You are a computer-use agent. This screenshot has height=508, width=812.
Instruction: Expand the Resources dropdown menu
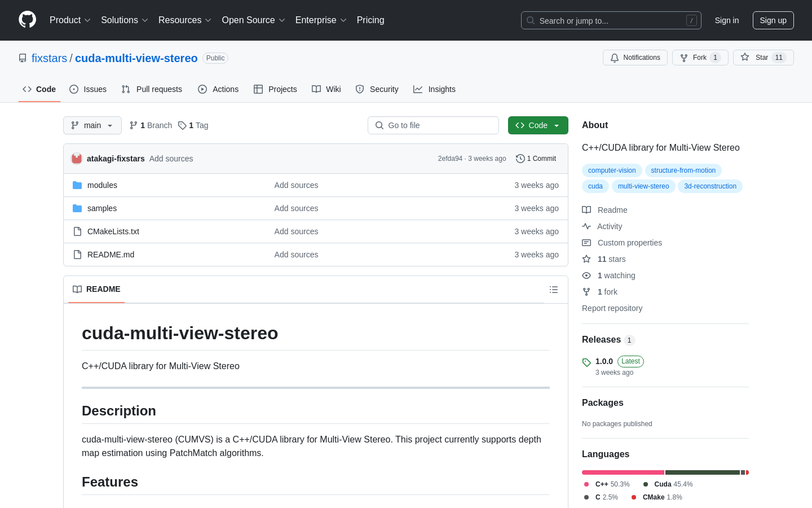coord(185,20)
